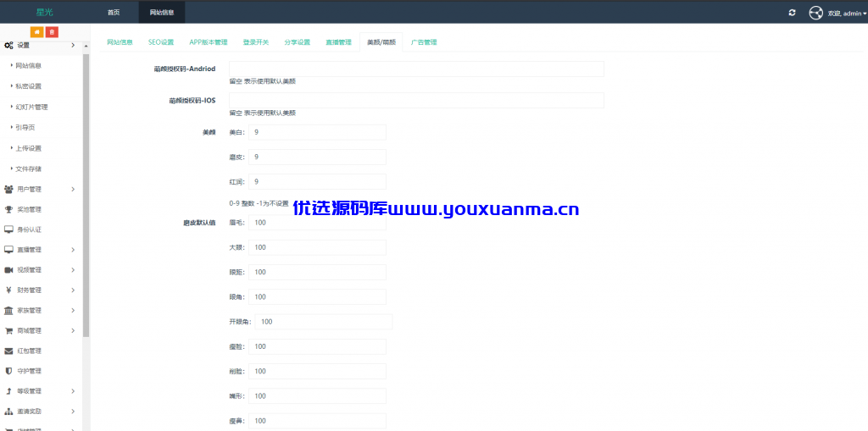Click the sitemap icon for 邀请奖励
The width and height of the screenshot is (868, 431).
tap(8, 412)
